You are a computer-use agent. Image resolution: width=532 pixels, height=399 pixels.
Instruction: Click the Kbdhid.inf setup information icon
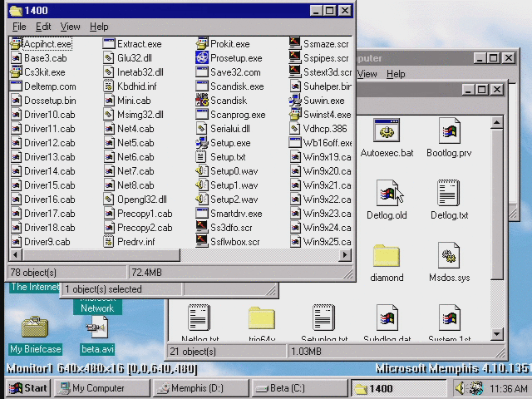click(109, 86)
